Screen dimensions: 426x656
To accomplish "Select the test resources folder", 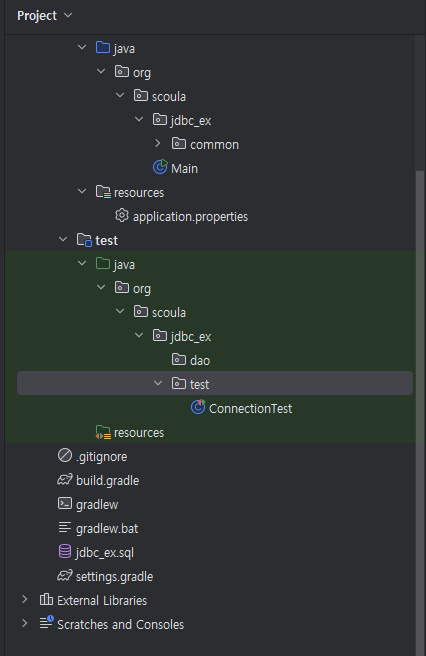I will click(130, 432).
